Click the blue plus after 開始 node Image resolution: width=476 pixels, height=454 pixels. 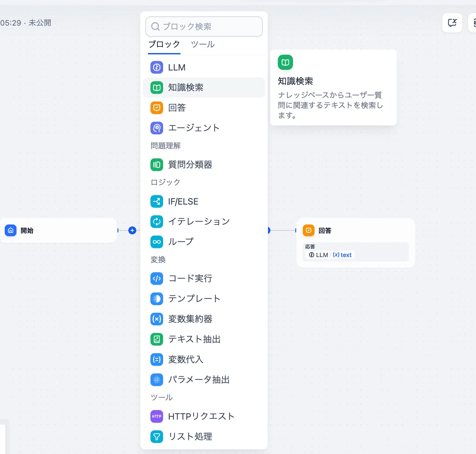132,230
